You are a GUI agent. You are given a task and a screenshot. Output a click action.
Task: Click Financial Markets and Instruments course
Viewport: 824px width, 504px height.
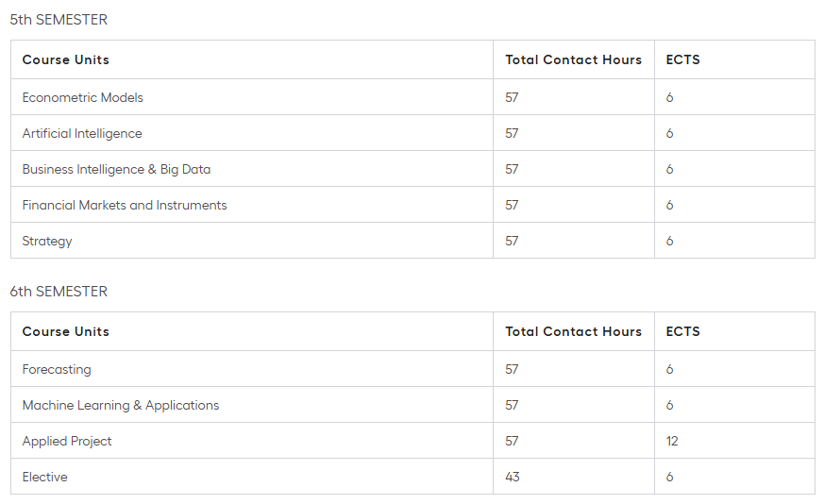click(125, 205)
